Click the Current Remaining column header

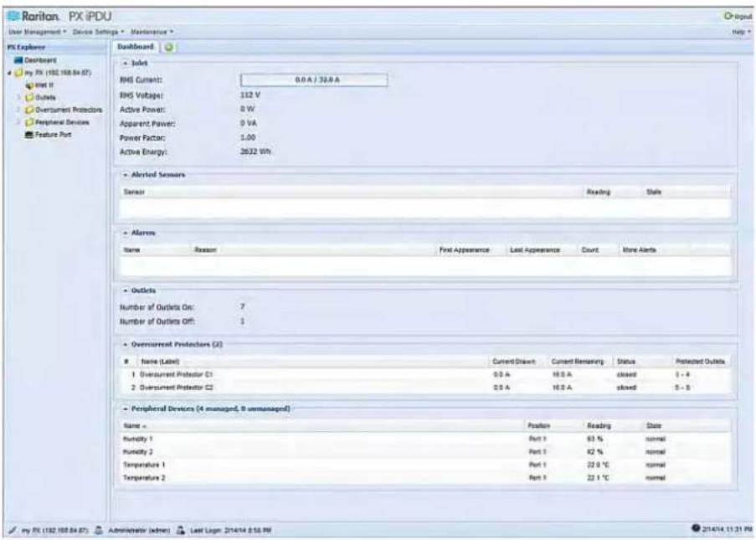(577, 362)
